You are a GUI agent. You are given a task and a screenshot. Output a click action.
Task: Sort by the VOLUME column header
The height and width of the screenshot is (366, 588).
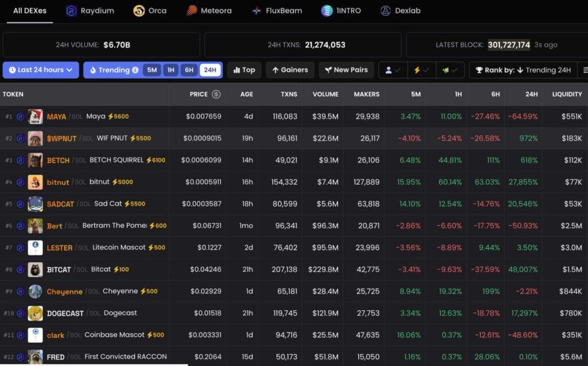click(x=326, y=95)
